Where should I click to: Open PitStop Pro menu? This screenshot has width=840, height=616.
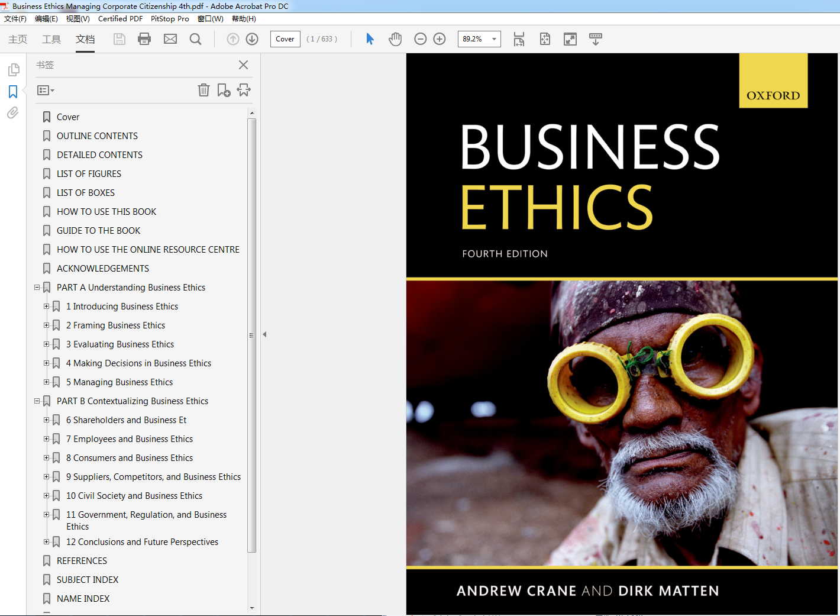point(170,19)
